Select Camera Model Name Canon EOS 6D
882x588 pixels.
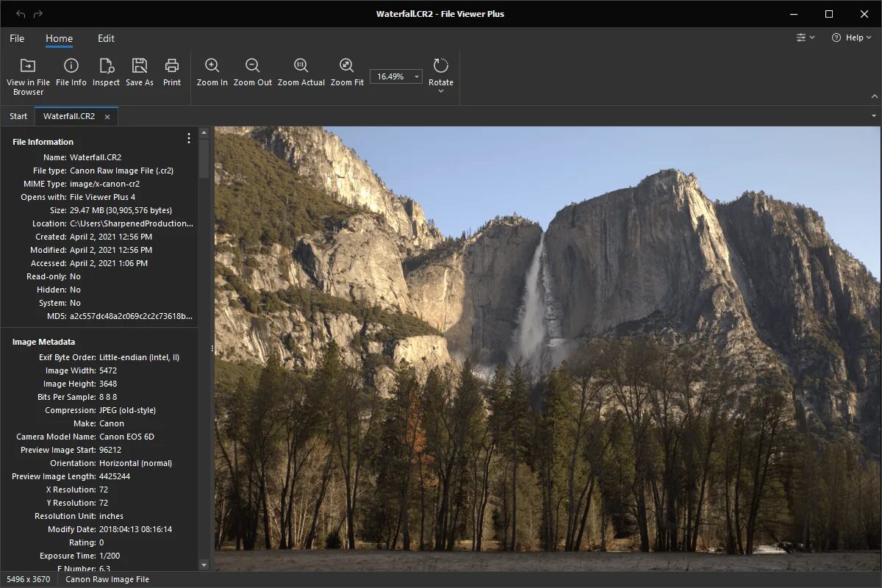click(x=126, y=437)
